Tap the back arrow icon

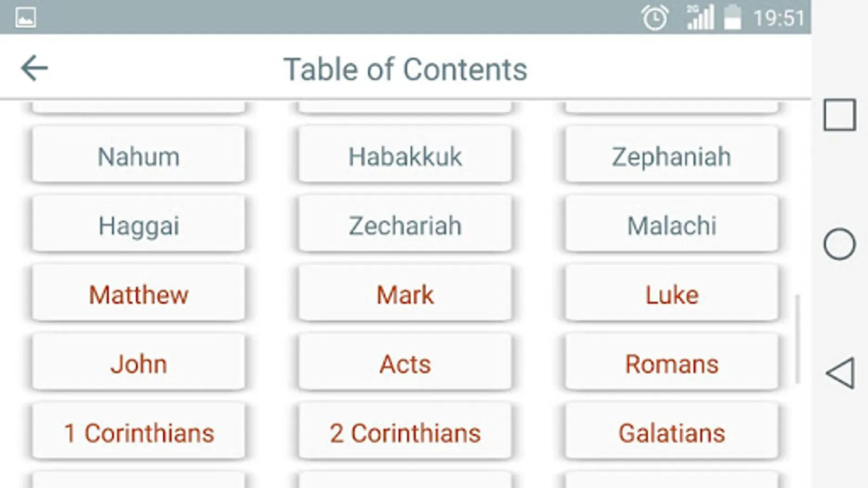click(x=34, y=68)
